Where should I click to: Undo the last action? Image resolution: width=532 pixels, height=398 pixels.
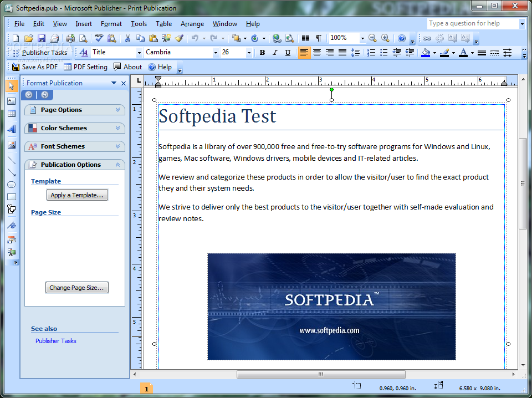[195, 38]
